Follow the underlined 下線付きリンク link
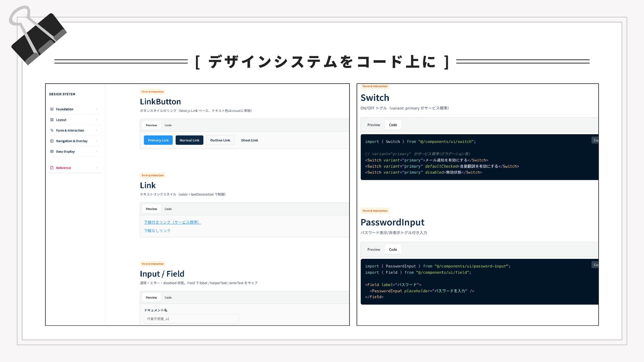The image size is (644, 362). tap(172, 222)
